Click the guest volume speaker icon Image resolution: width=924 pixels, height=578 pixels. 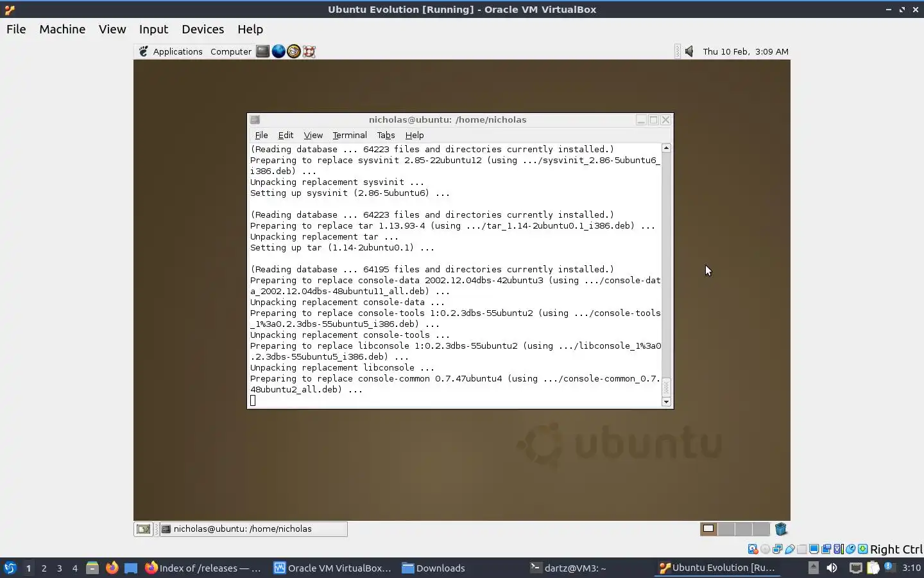689,51
